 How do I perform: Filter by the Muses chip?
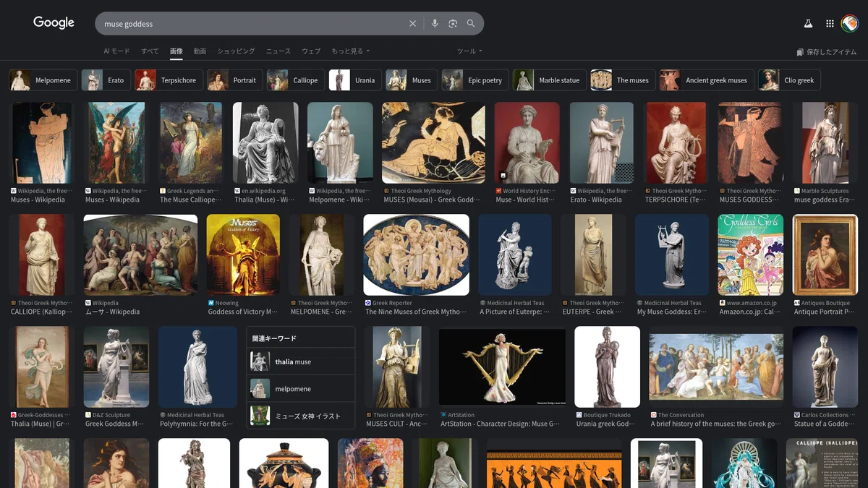tap(412, 80)
